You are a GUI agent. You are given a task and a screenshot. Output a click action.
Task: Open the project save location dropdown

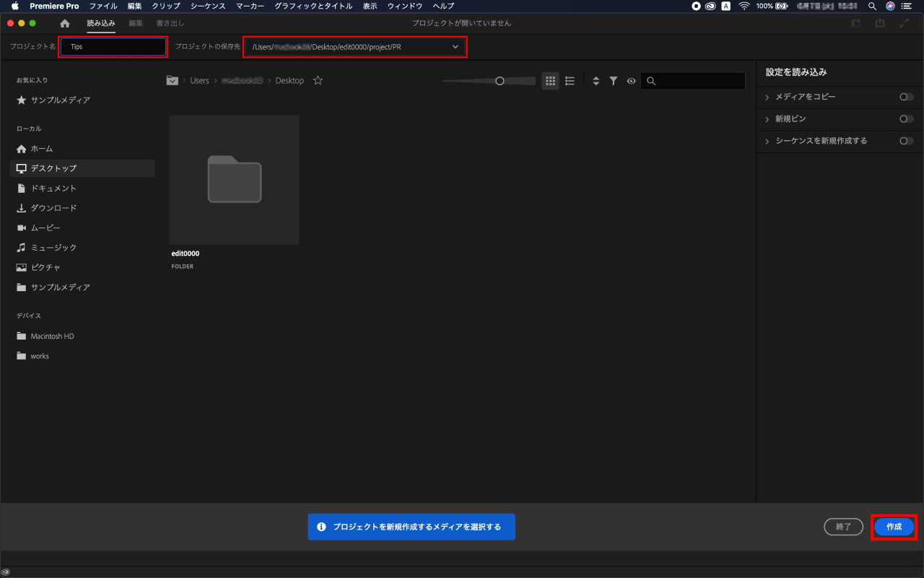(455, 47)
